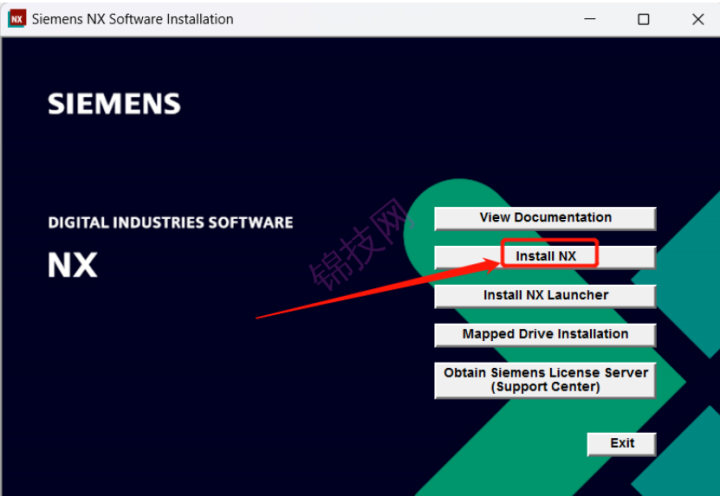The height and width of the screenshot is (496, 720).
Task: Click the large NX product name
Action: 73,265
